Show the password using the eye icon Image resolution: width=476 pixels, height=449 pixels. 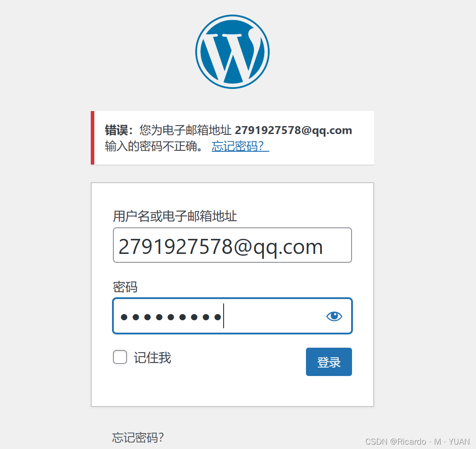click(x=334, y=316)
